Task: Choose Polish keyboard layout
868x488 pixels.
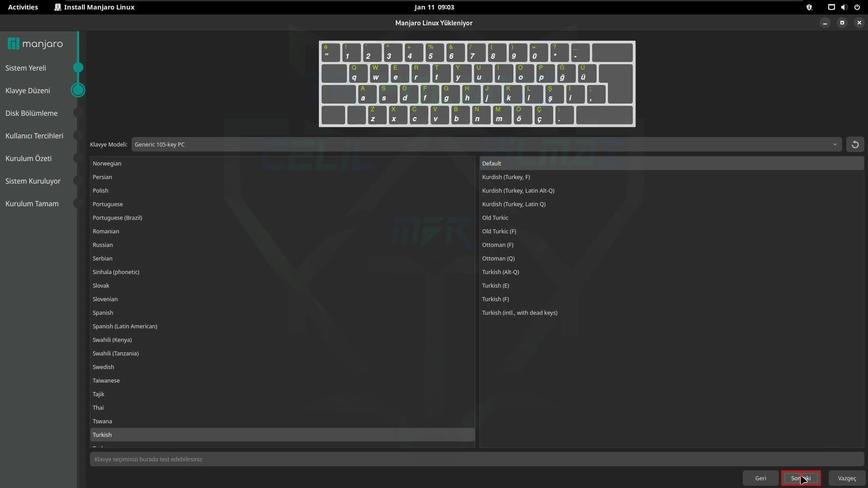Action: 282,190
